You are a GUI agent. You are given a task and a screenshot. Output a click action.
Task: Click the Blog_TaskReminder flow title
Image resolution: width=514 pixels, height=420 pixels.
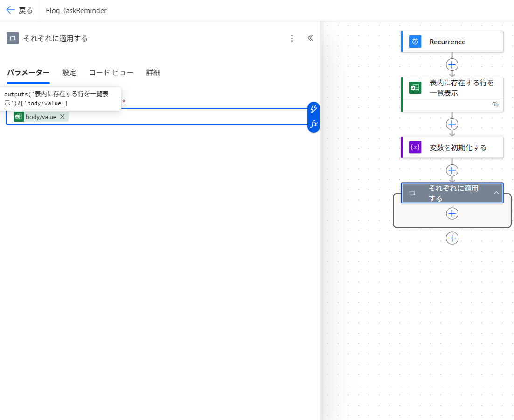coord(76,10)
